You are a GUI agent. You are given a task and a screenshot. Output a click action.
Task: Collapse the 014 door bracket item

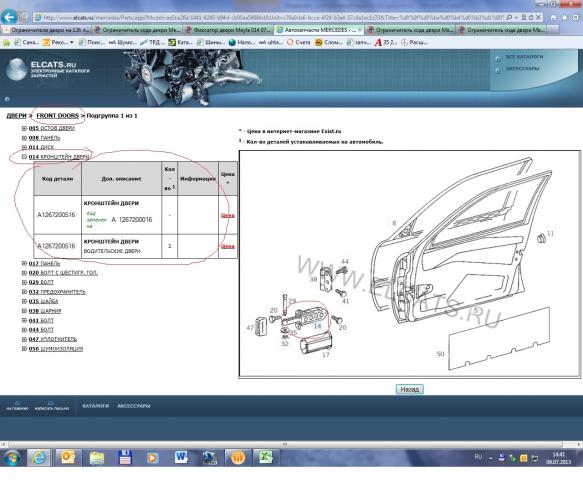(24, 157)
